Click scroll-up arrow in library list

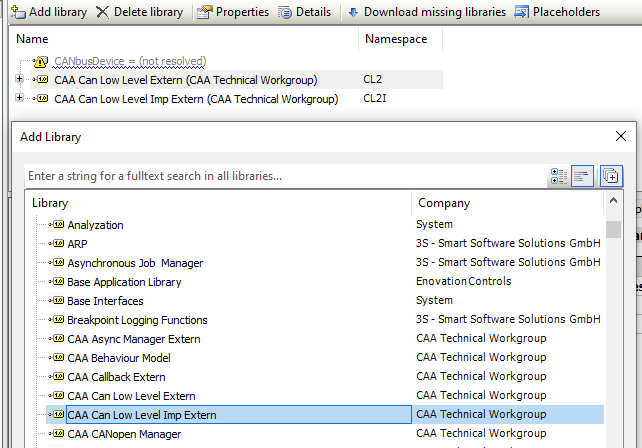tap(613, 203)
